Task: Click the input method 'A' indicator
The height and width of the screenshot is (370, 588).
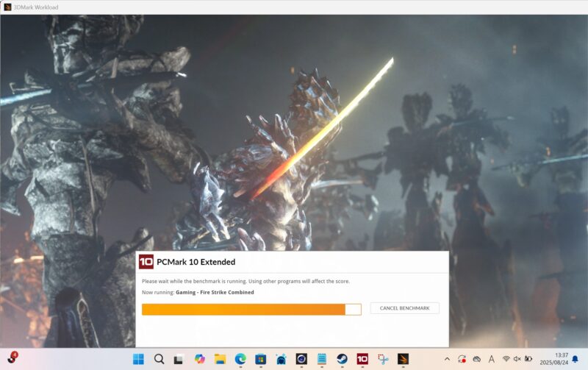Action: point(491,359)
